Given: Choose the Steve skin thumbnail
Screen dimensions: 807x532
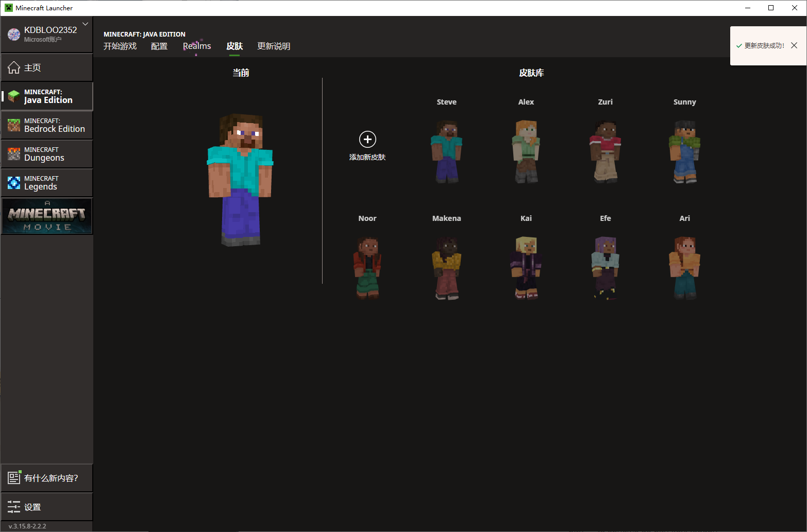Looking at the screenshot, I should click(x=447, y=152).
